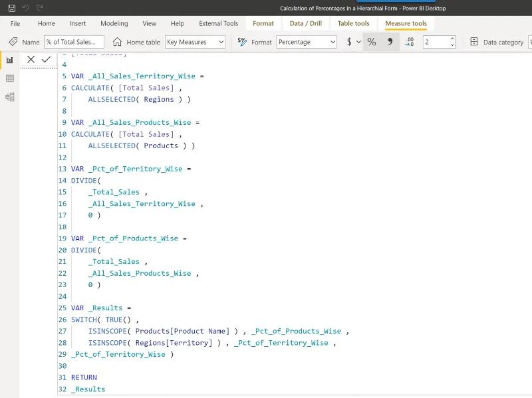532x398 pixels.
Task: Open the Data / Drill tab
Action: 306,23
